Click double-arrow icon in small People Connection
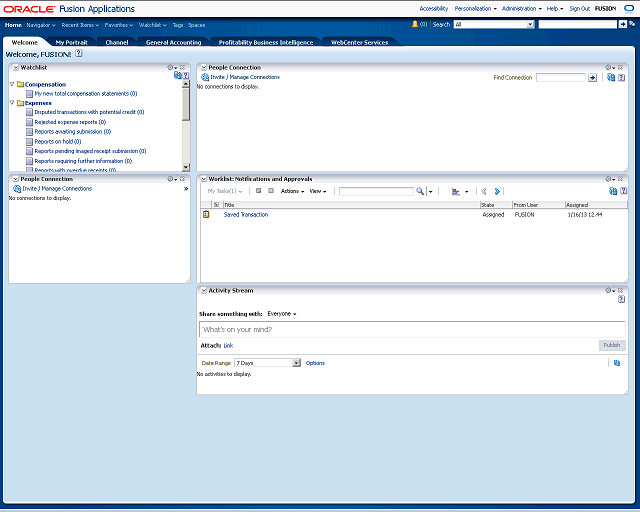This screenshot has width=640, height=512. pos(186,189)
